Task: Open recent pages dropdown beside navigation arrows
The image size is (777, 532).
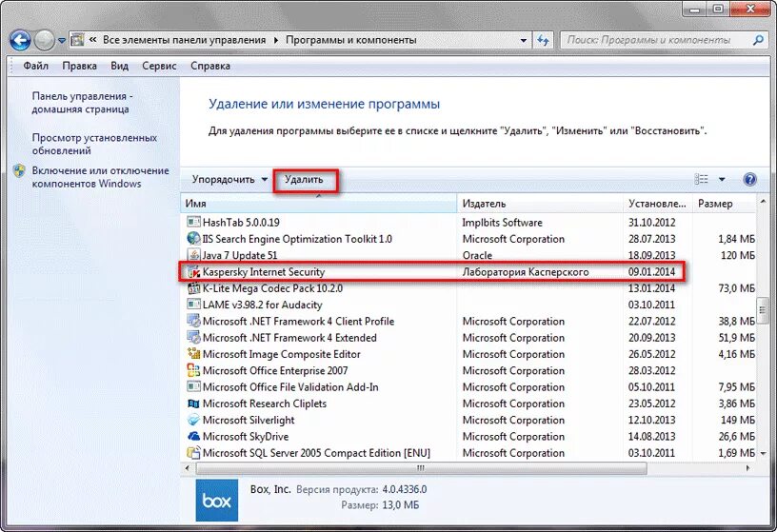Action: click(62, 41)
